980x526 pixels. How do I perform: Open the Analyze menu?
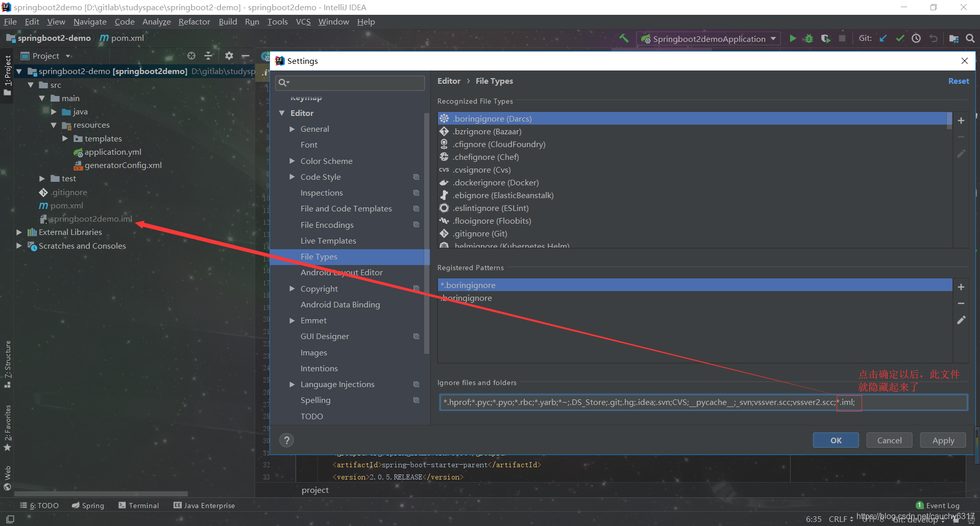coord(156,21)
